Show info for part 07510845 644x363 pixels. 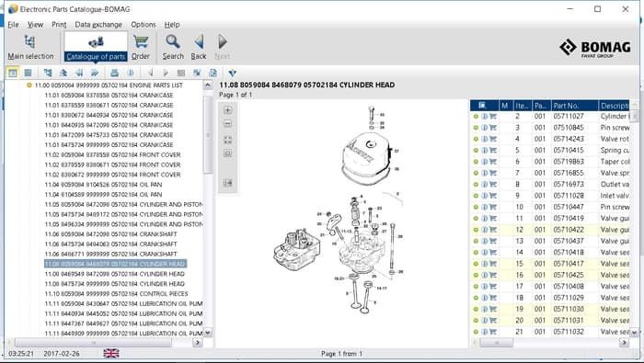[485, 128]
